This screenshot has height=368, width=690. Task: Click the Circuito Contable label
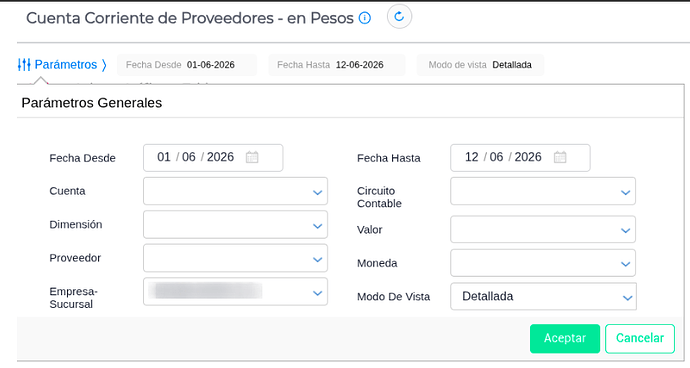coord(379,197)
